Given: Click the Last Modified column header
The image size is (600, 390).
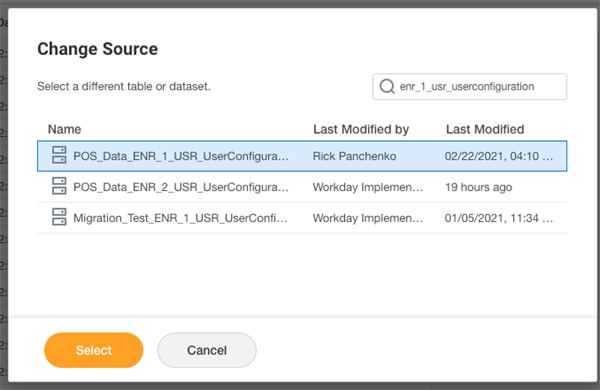Looking at the screenshot, I should coord(485,129).
